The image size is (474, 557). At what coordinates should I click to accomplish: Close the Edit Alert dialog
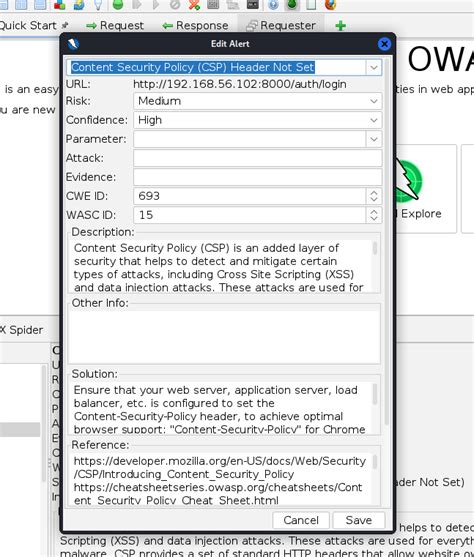point(384,44)
